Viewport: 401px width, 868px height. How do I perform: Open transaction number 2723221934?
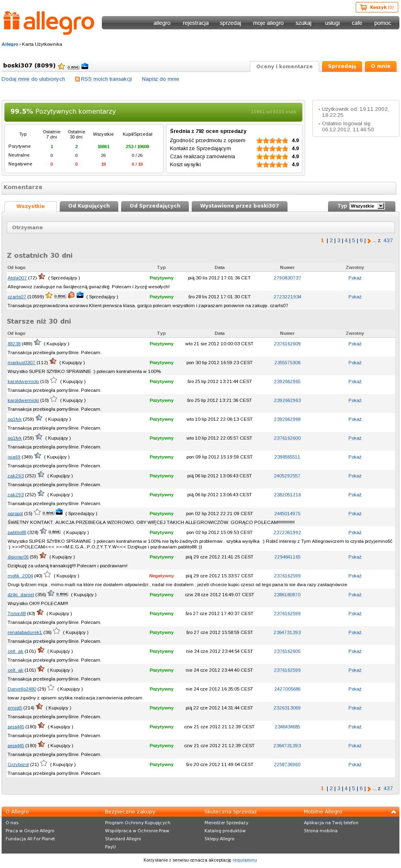287,297
